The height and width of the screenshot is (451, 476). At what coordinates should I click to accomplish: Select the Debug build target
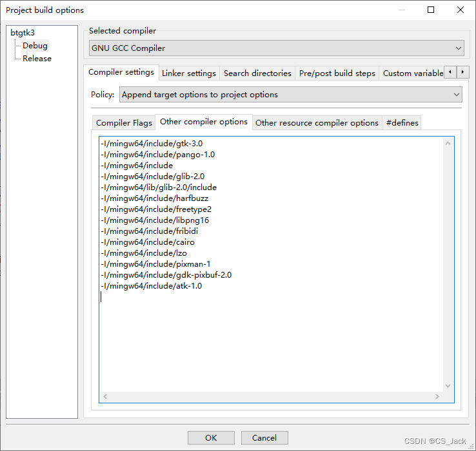click(x=35, y=46)
